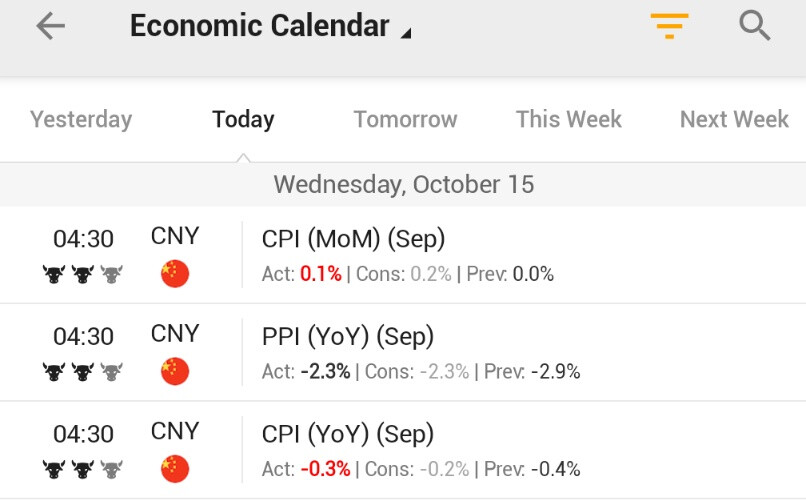The image size is (806, 504).
Task: Tap bull volatility icons for CPI (MoM)
Action: tap(83, 274)
